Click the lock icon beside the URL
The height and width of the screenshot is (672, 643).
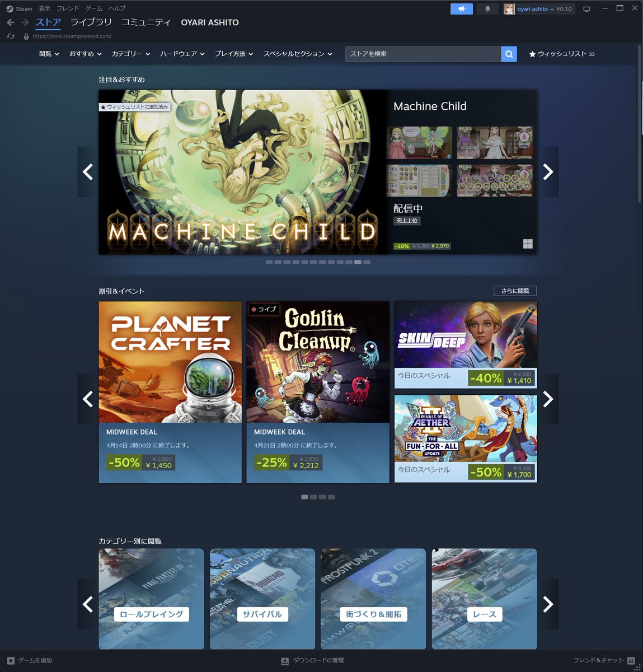26,36
